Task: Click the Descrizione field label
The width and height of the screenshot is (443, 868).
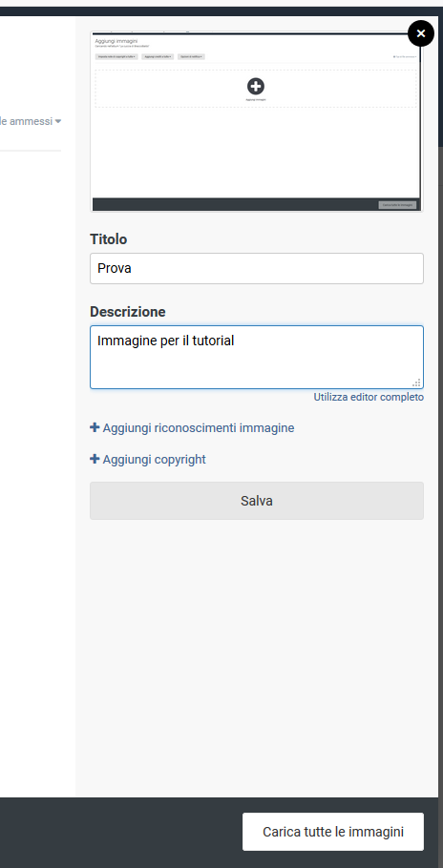Action: tap(128, 312)
